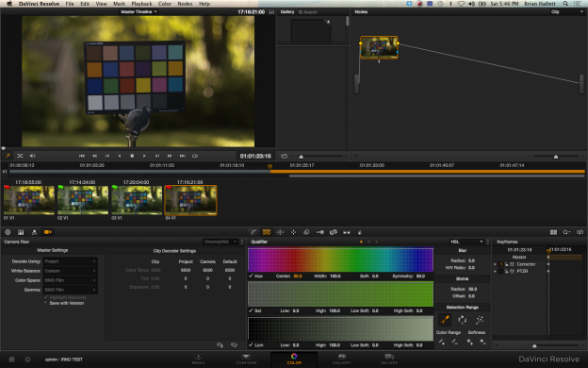
Task: Open the Primaries bars palette icon
Action: click(21, 232)
